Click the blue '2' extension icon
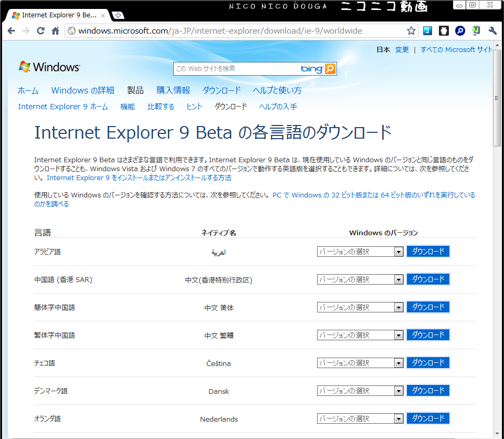The image size is (504, 439). [x=427, y=31]
